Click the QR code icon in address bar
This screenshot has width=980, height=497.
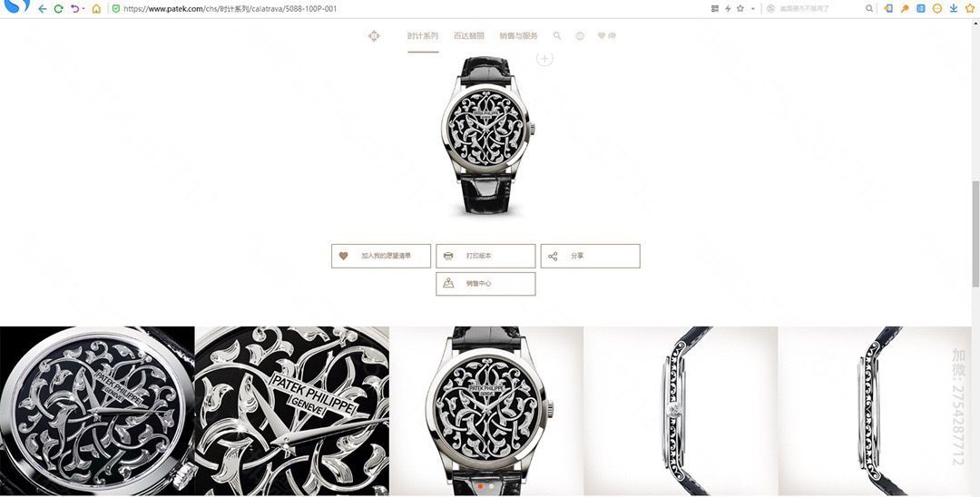coord(715,9)
